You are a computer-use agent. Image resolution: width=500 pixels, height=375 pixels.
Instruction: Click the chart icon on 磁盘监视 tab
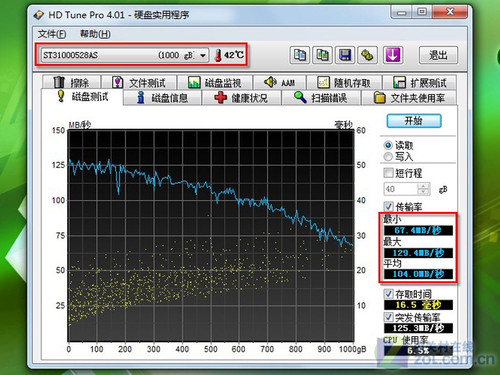coord(194,82)
